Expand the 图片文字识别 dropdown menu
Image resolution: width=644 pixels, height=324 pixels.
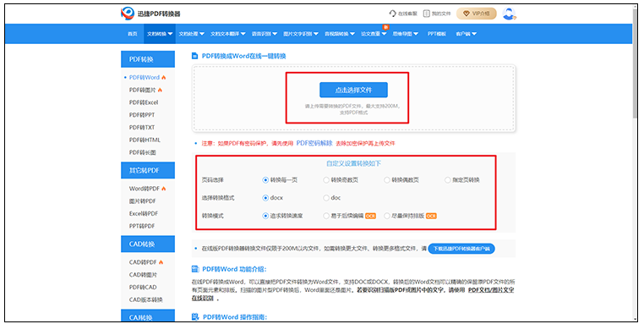coord(301,34)
